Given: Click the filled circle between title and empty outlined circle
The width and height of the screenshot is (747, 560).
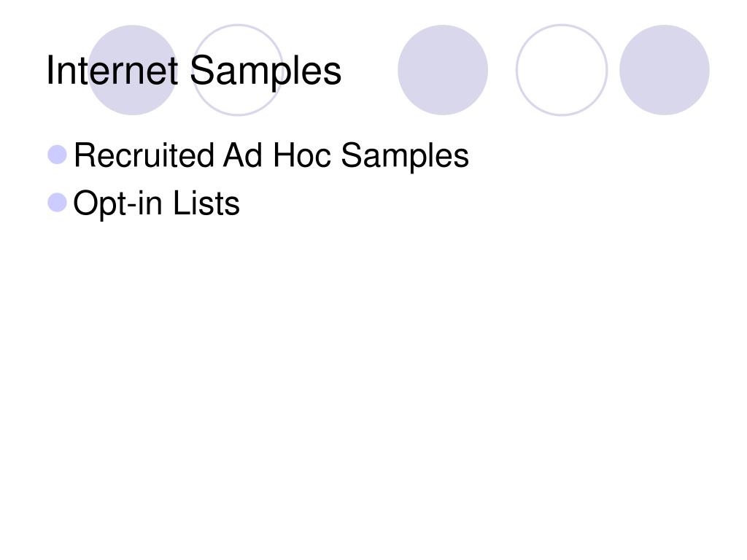Looking at the screenshot, I should (443, 70).
